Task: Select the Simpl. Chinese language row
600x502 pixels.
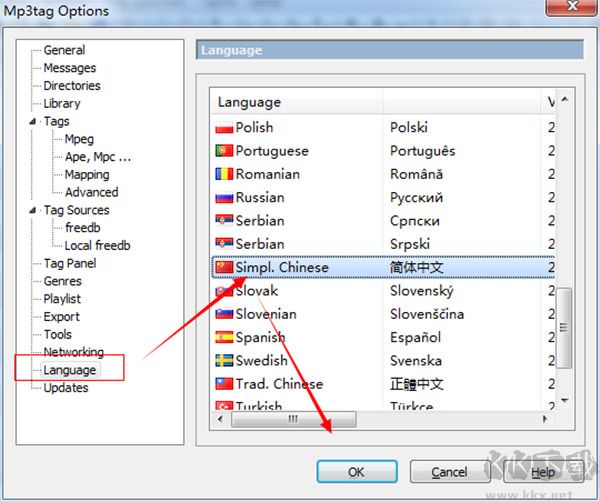Action: (383, 267)
